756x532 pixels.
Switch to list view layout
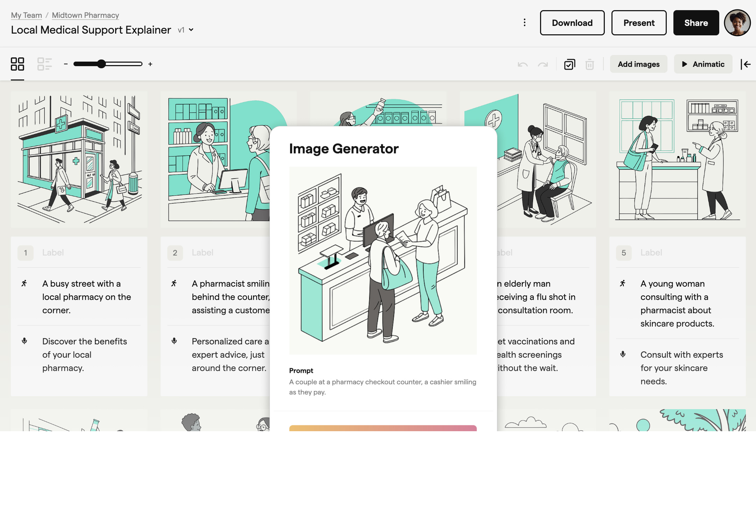click(44, 64)
